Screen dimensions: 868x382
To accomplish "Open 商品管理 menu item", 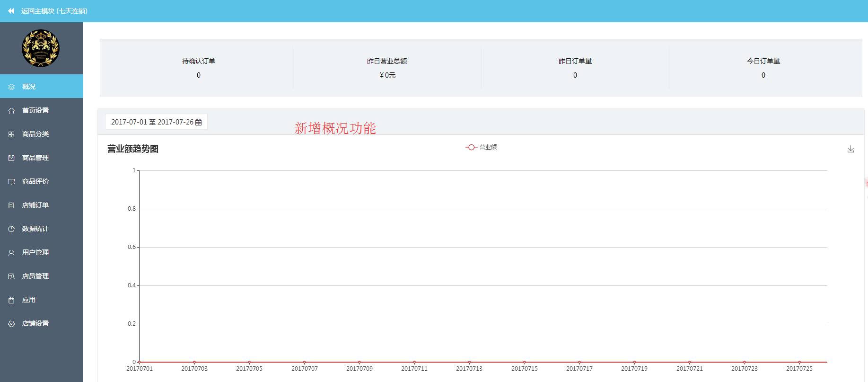I will [x=42, y=157].
